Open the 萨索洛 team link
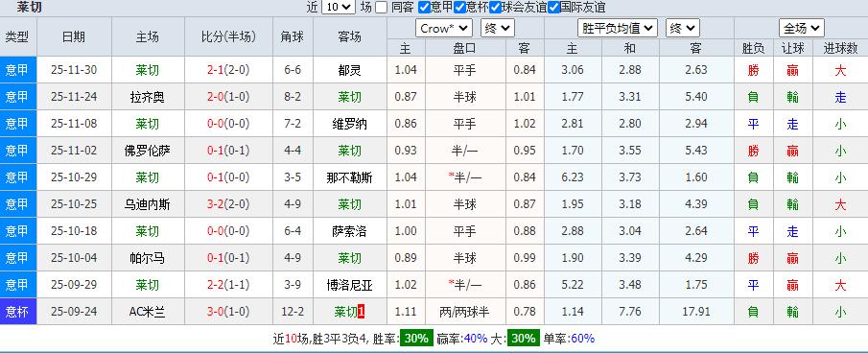 click(350, 231)
